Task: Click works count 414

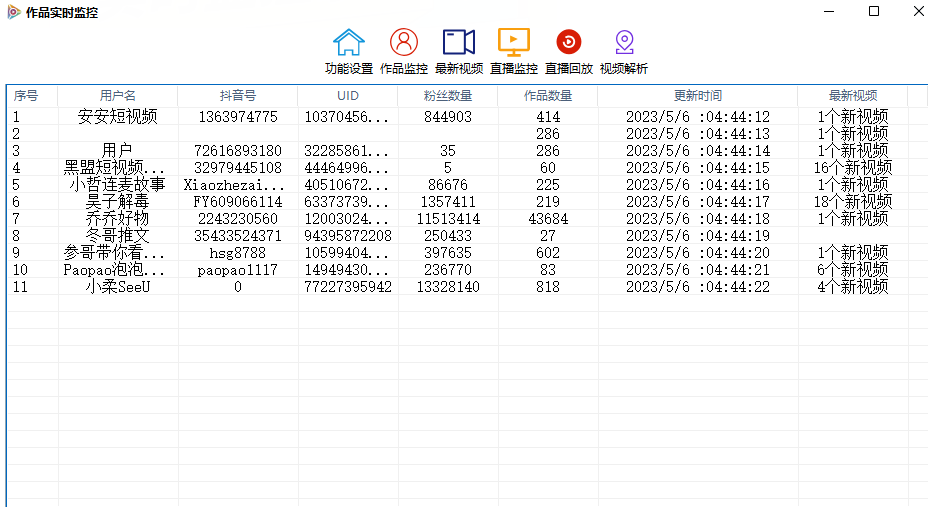Action: click(x=547, y=117)
